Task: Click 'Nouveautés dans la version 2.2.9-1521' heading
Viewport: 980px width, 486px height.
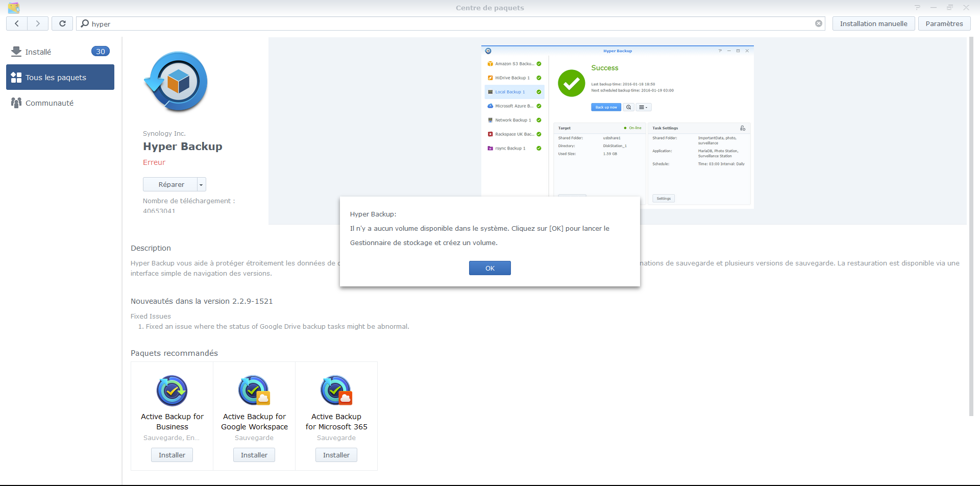Action: (x=202, y=301)
